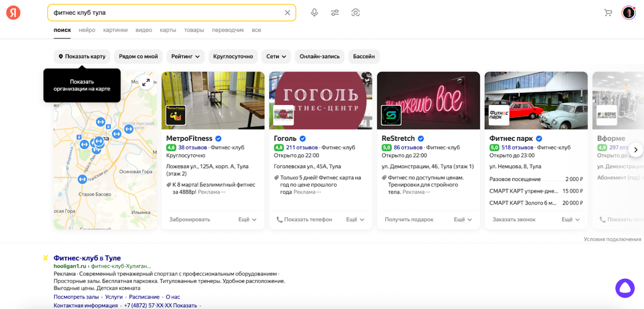
Task: Open the Посмотреть залы sitelink
Action: tap(76, 297)
